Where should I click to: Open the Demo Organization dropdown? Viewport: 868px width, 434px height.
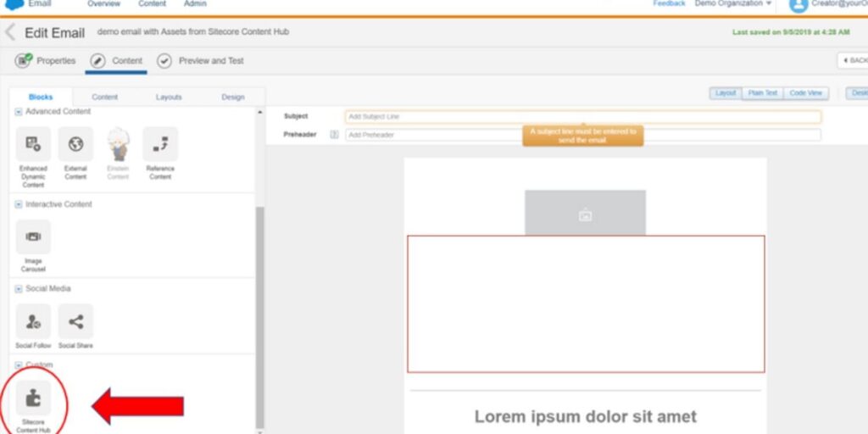(x=733, y=4)
